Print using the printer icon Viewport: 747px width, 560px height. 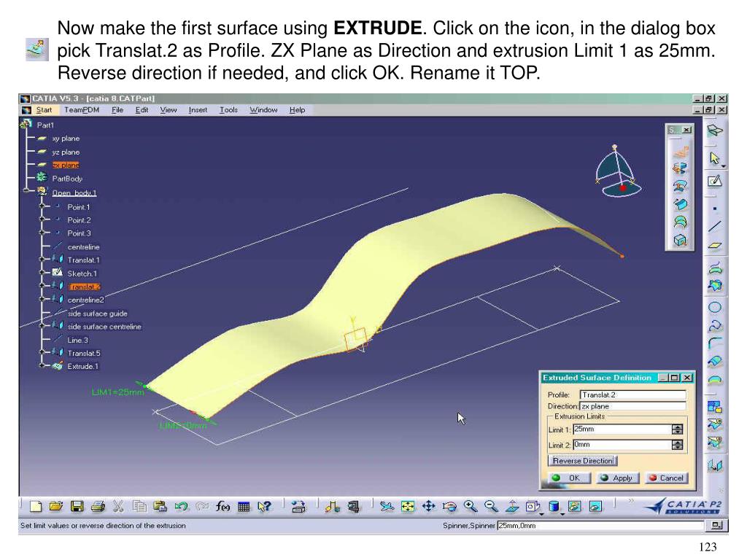click(98, 507)
